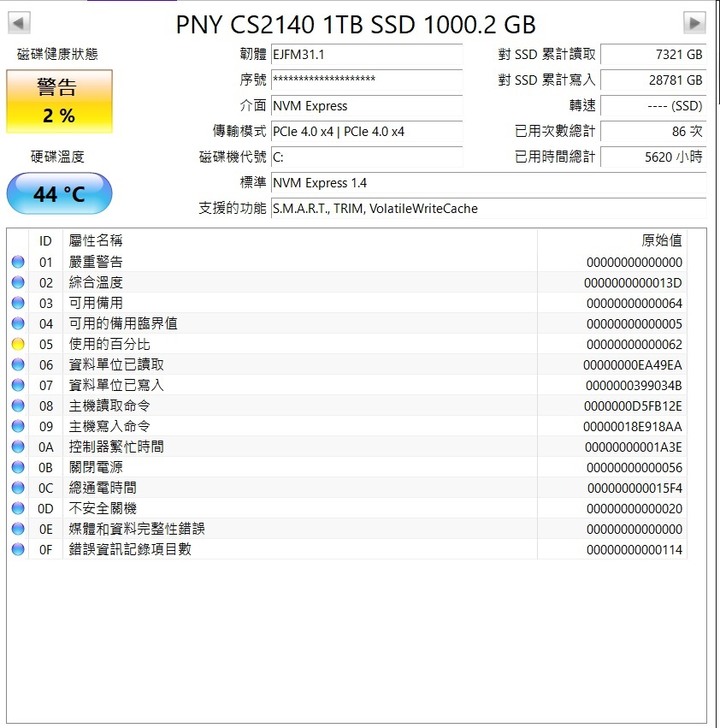Select the 綜合溫度 attribute row
Screen dimensions: 720x728
pyautogui.click(x=347, y=282)
